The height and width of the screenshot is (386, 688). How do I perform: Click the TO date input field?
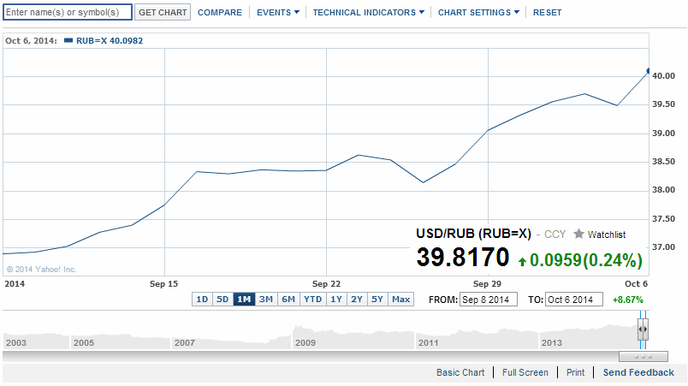click(x=574, y=300)
